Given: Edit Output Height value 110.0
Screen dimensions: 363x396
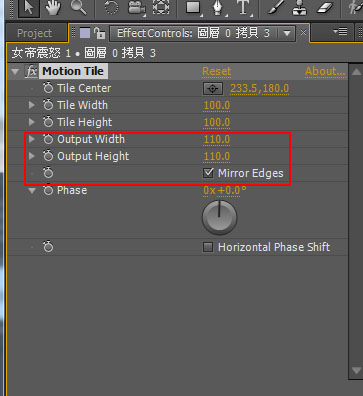Looking at the screenshot, I should point(217,157).
